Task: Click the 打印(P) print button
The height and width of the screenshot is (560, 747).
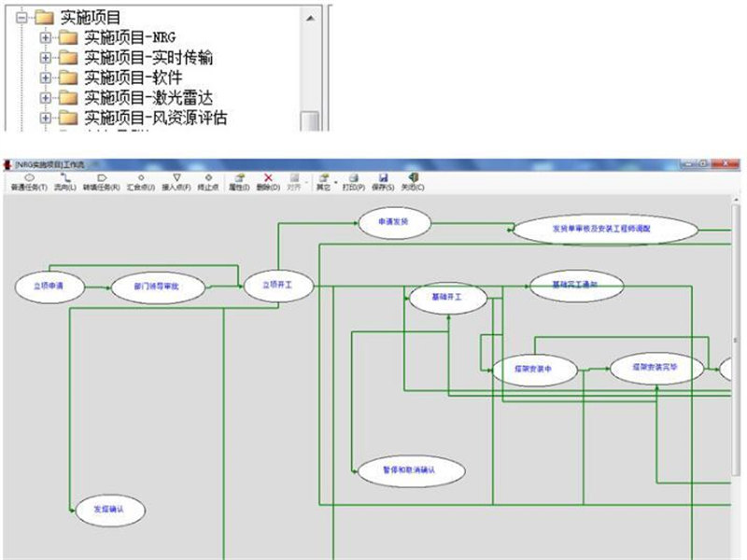Action: pos(354,182)
